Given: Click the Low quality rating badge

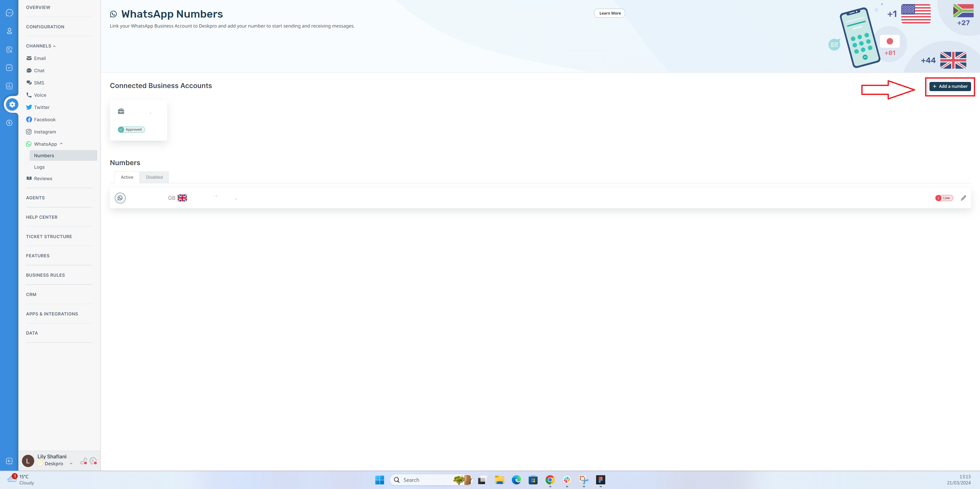Looking at the screenshot, I should pyautogui.click(x=944, y=198).
